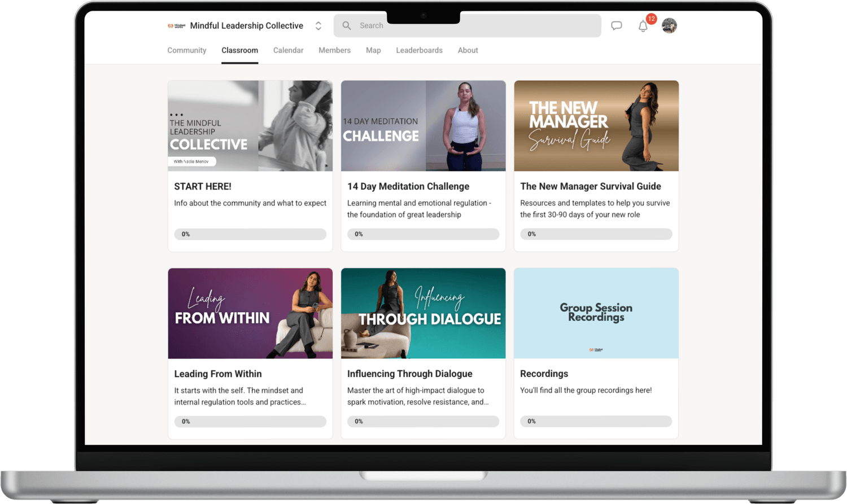
Task: Open the Calendar tab
Action: [x=289, y=50]
